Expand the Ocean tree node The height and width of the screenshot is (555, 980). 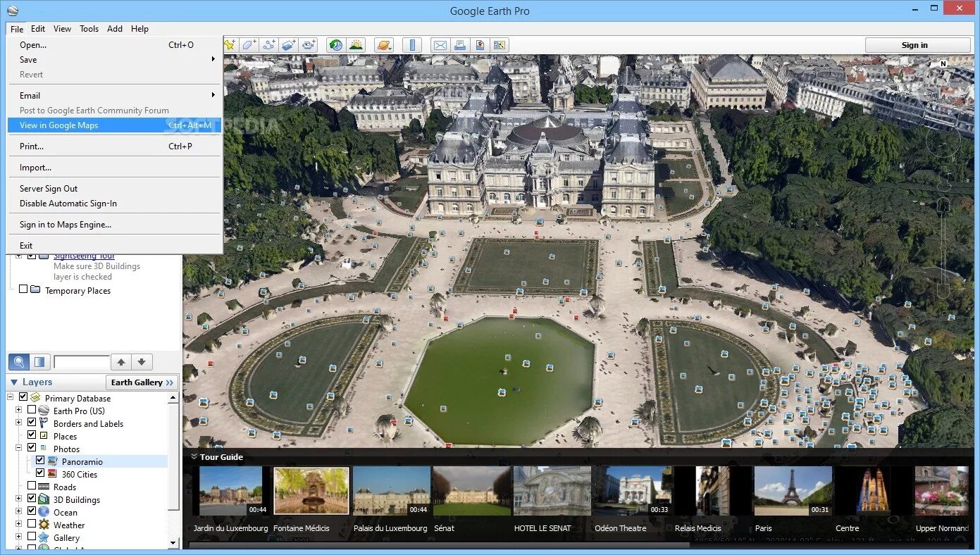19,512
